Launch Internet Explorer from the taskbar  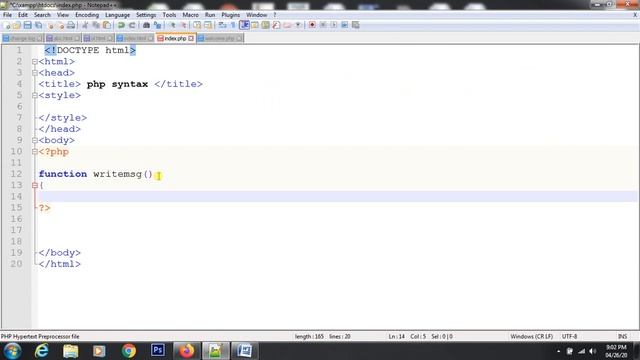(42, 351)
